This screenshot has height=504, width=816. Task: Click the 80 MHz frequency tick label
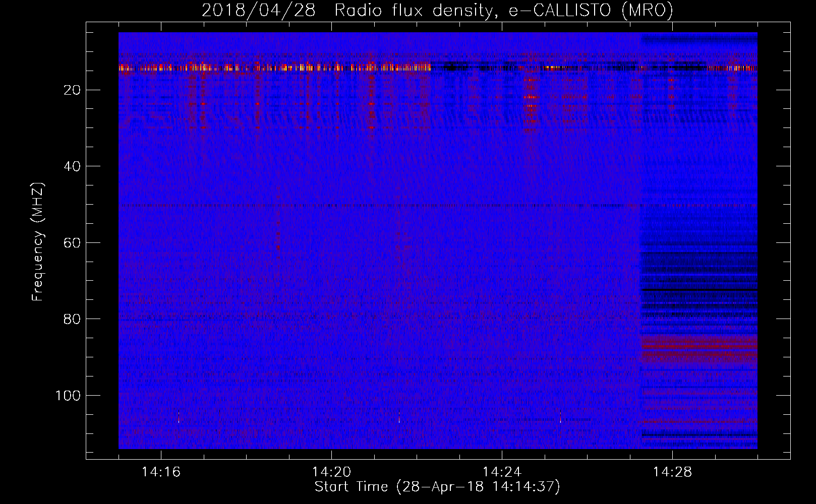click(73, 319)
